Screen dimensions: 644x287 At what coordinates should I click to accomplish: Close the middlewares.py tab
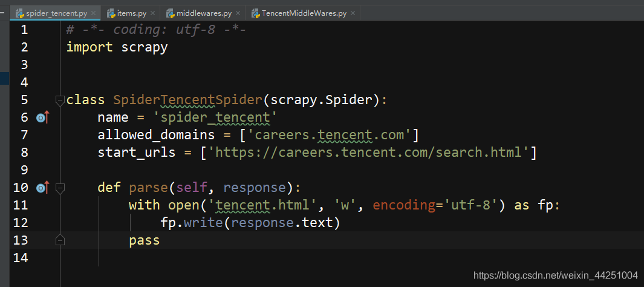[238, 13]
